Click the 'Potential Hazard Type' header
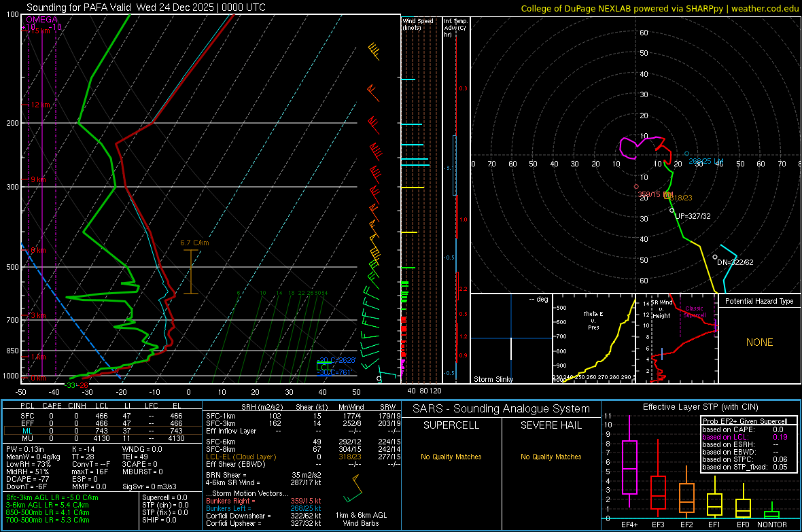Viewport: 802px width, 532px height. coord(759,301)
